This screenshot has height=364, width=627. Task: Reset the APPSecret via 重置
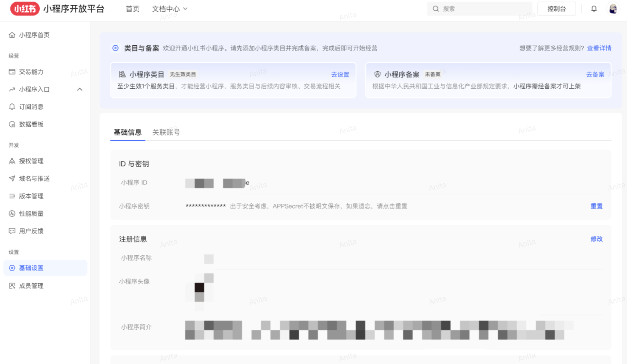[x=596, y=206]
